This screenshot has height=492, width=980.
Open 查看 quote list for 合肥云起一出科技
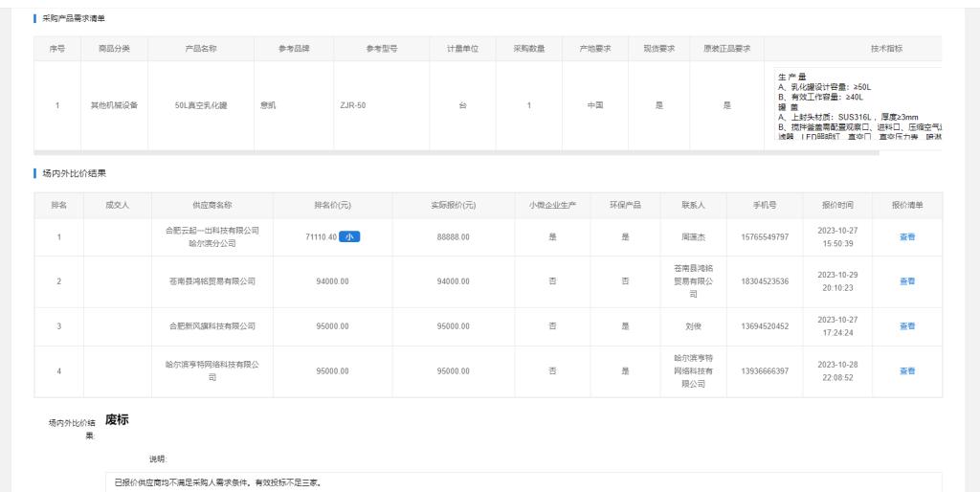(906, 237)
